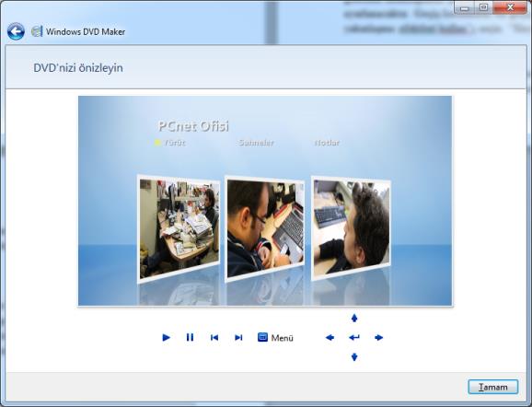Click the man with laptop thumbnail
Screen dimensions: 532x407
[x=265, y=229]
